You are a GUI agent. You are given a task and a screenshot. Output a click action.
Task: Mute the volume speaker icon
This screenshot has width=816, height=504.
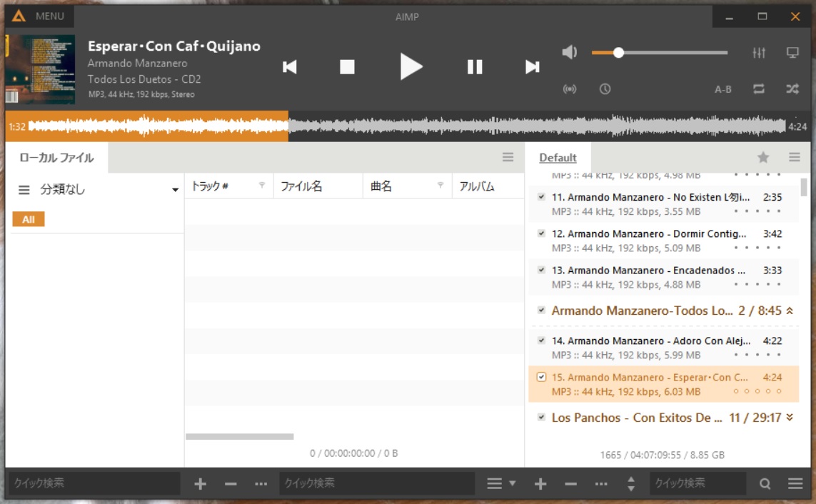(x=569, y=52)
